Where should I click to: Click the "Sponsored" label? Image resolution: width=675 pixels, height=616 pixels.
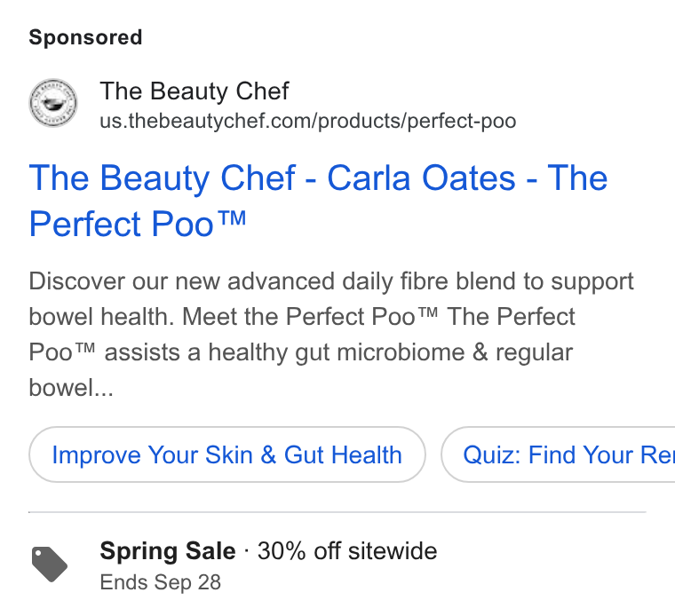click(85, 37)
